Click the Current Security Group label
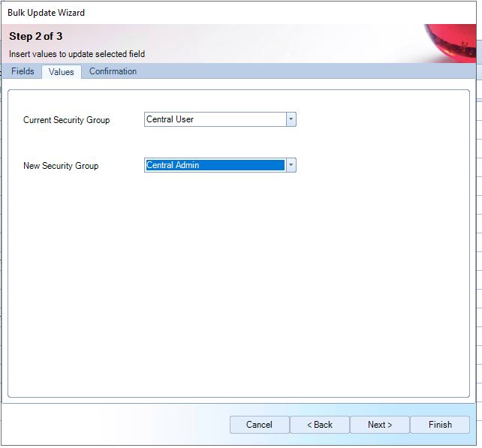Screen dimensions: 482x448 tap(66, 120)
